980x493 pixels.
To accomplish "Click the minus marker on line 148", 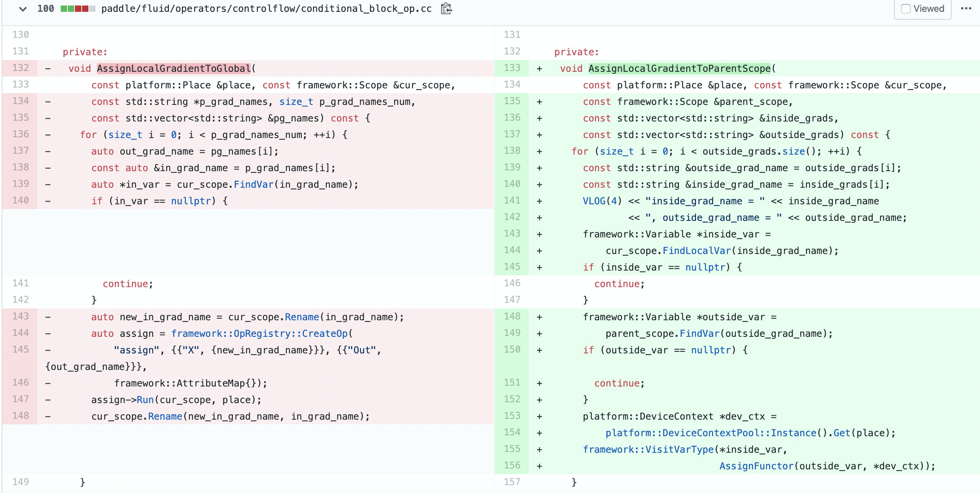I will tap(48, 416).
